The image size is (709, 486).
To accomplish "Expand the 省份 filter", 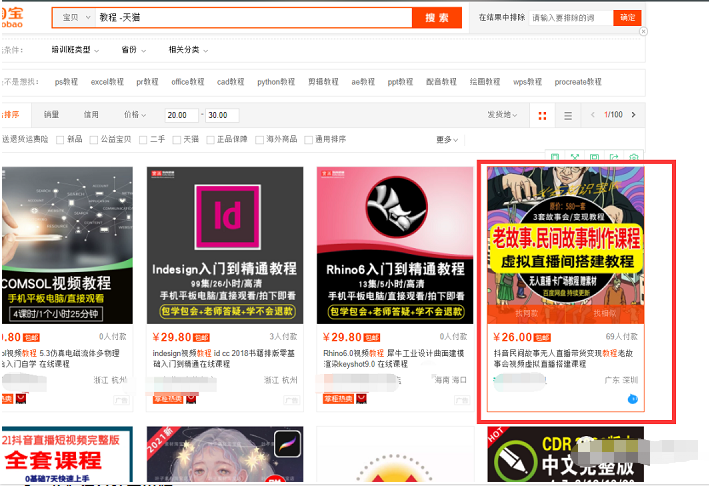I will point(133,50).
